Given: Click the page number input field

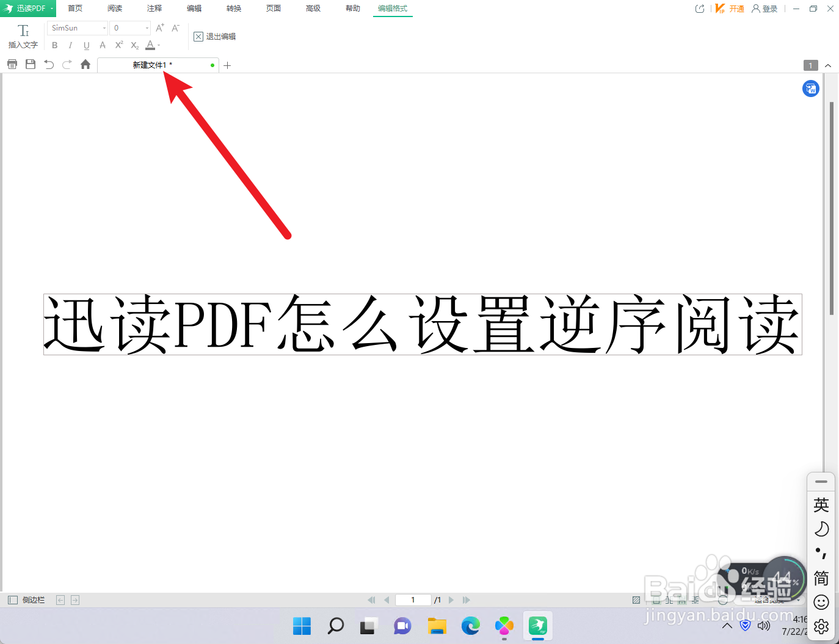Looking at the screenshot, I should pos(413,600).
